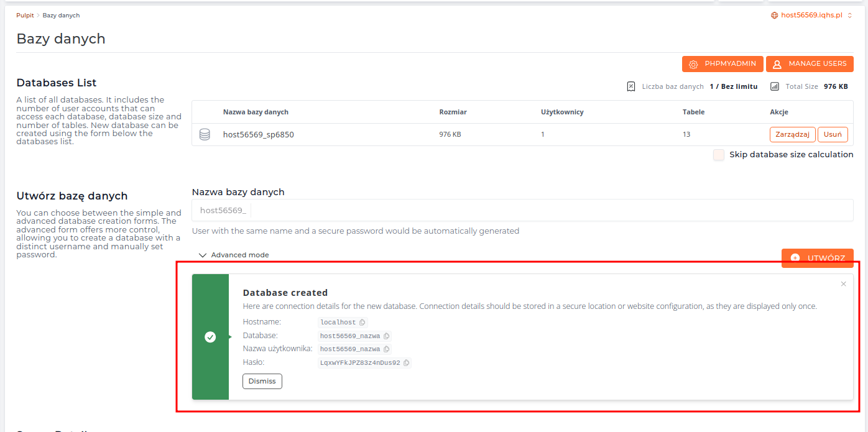The width and height of the screenshot is (868, 432).
Task: Click the Liczba baz danych icon
Action: click(x=631, y=86)
